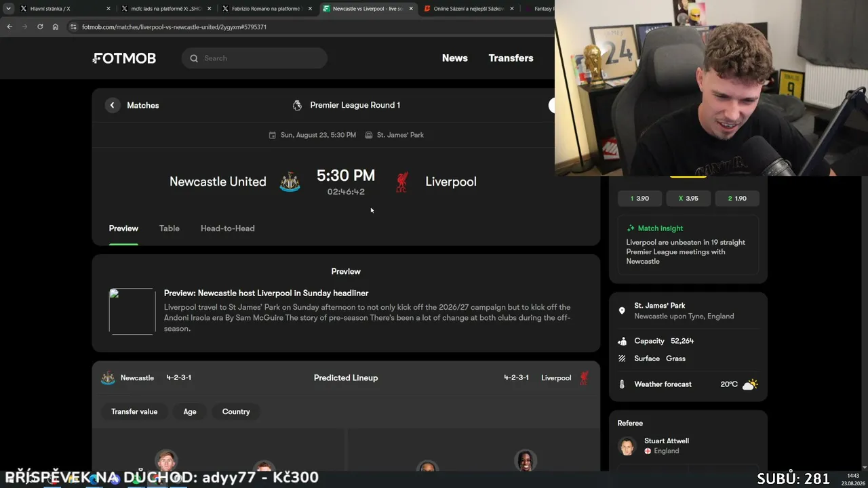
Task: Select the Preview tab
Action: pyautogui.click(x=123, y=228)
